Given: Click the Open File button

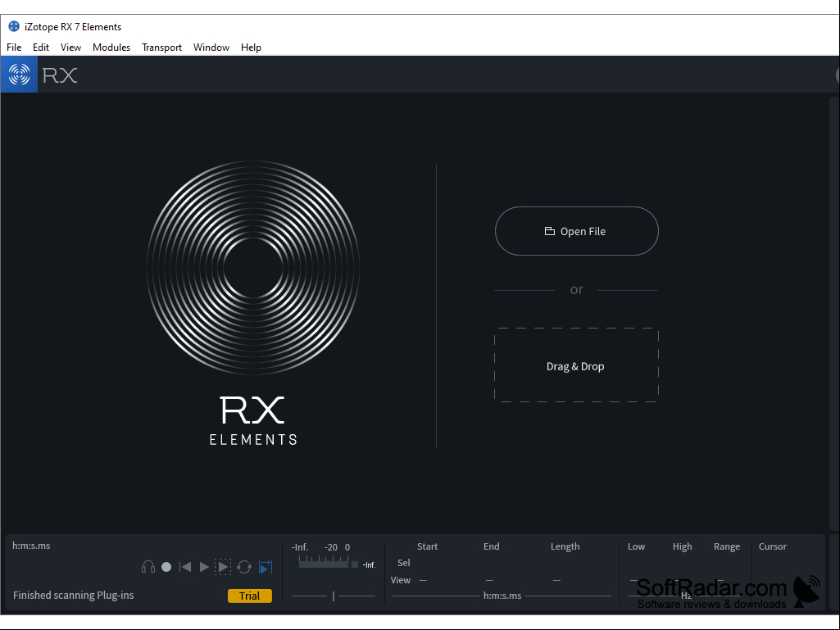Looking at the screenshot, I should pyautogui.click(x=576, y=231).
